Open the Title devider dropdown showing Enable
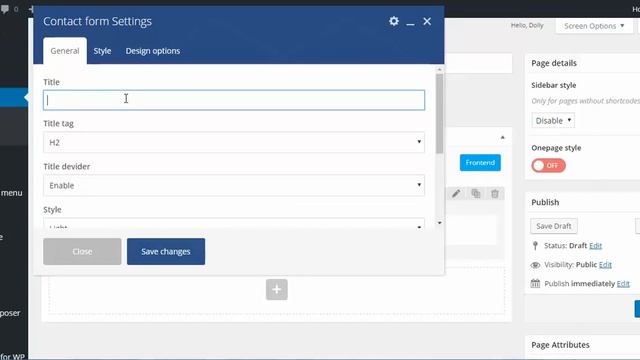Image resolution: width=640 pixels, height=360 pixels. pyautogui.click(x=234, y=185)
